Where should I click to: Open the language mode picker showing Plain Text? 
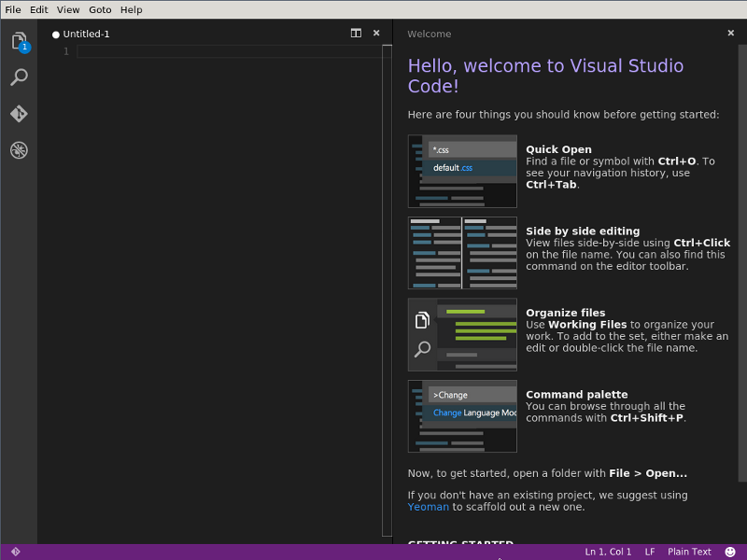tap(688, 552)
